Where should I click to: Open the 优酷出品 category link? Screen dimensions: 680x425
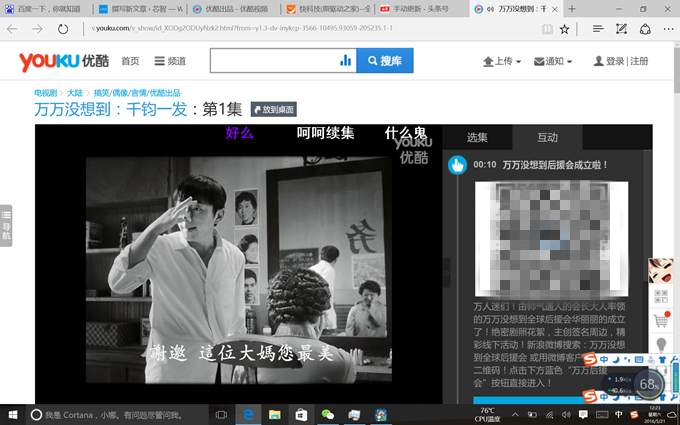(165, 93)
